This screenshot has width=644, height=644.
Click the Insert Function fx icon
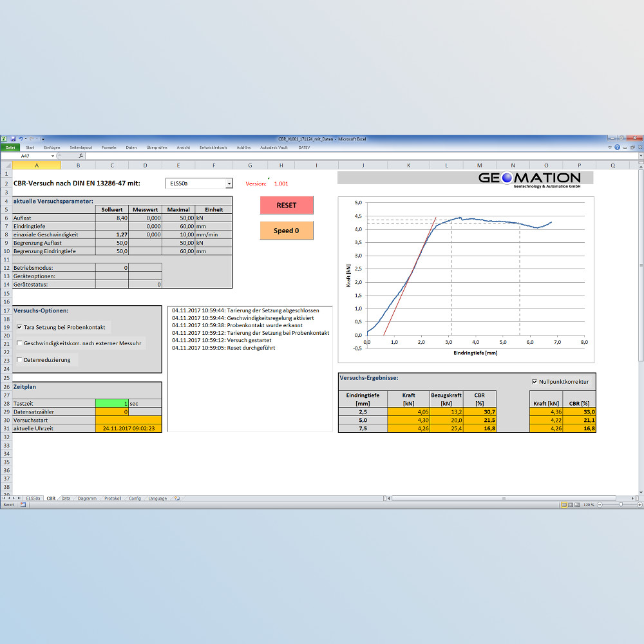coord(81,156)
